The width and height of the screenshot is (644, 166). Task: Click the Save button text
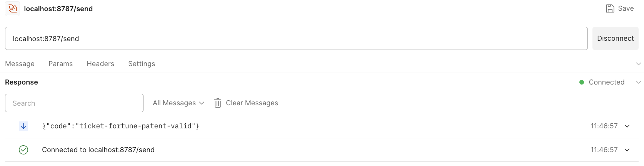pyautogui.click(x=626, y=8)
